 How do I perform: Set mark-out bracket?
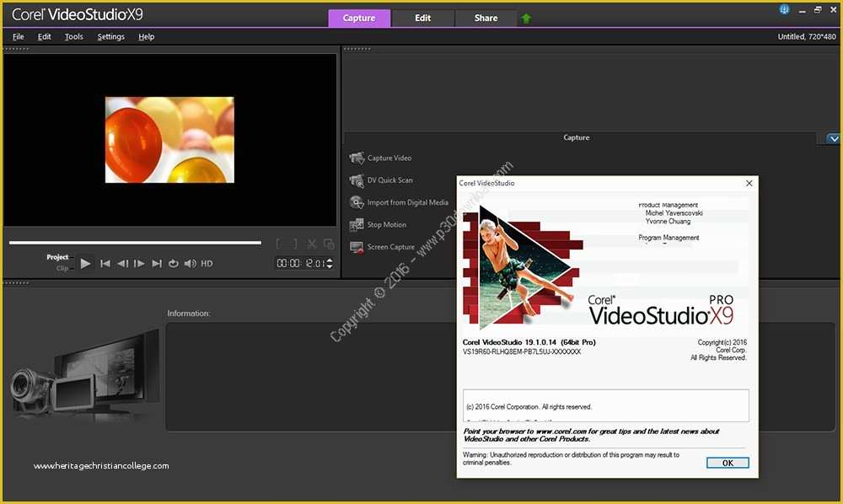pyautogui.click(x=294, y=244)
